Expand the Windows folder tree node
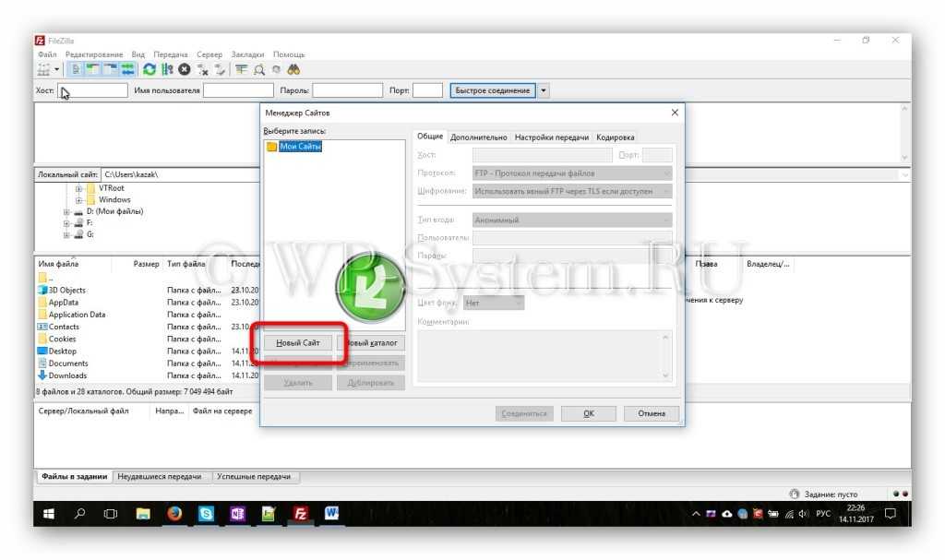 [x=79, y=199]
